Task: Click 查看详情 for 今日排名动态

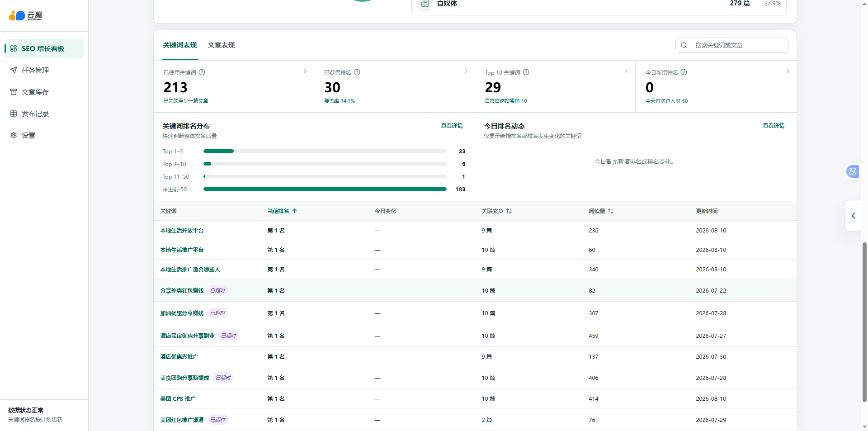Action: click(x=774, y=126)
